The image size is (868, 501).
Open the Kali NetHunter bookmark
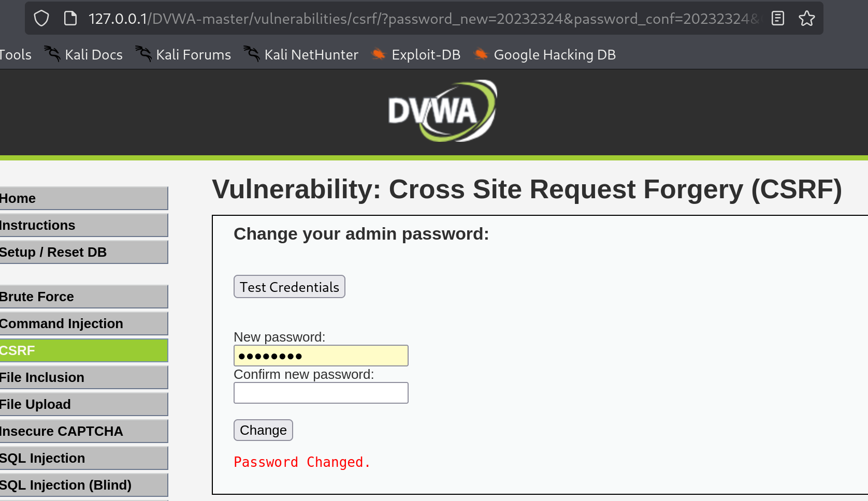pos(301,54)
